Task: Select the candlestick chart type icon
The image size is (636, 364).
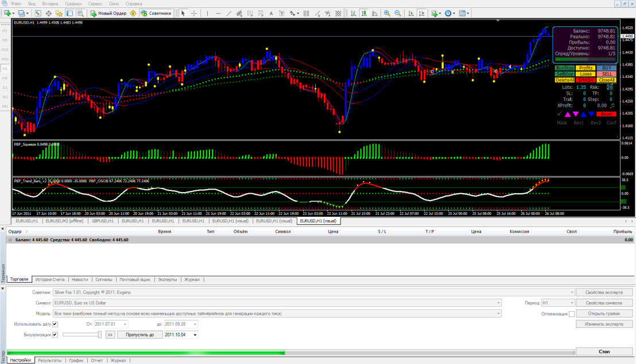Action: pos(364,13)
